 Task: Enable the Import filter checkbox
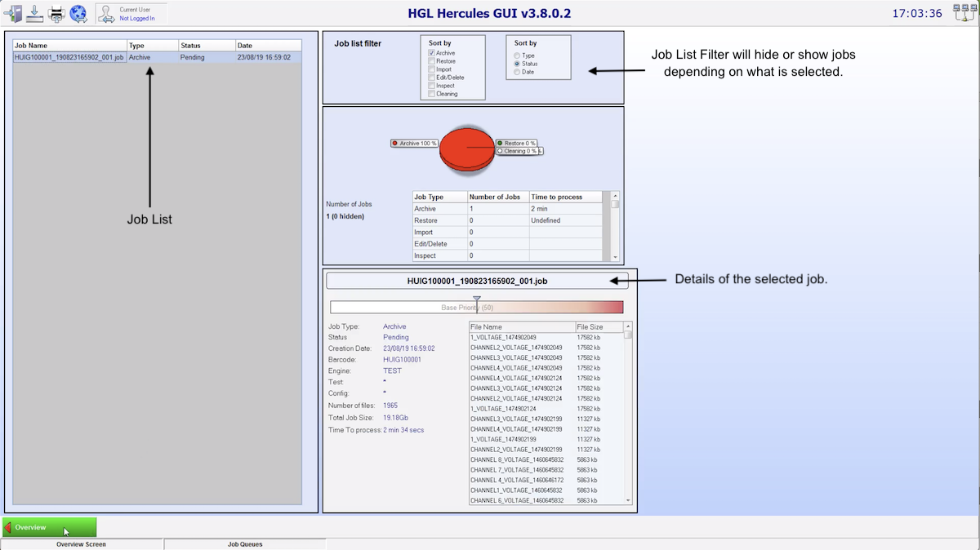pyautogui.click(x=432, y=69)
